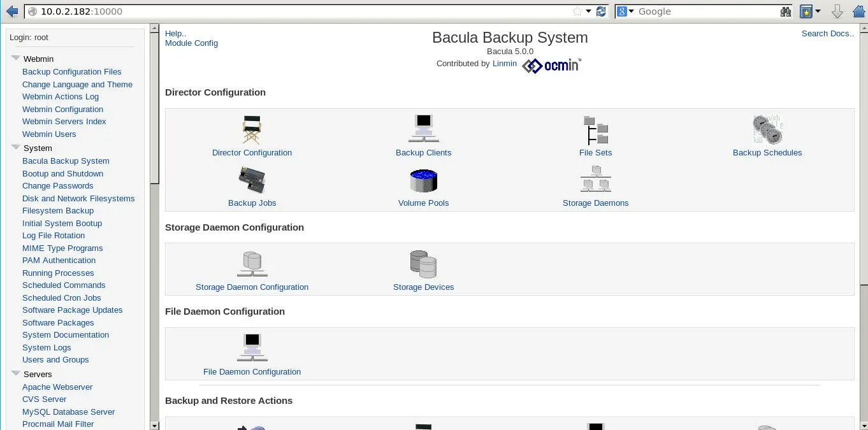Open Software Package Updates
Image resolution: width=868 pixels, height=430 pixels.
tap(72, 310)
